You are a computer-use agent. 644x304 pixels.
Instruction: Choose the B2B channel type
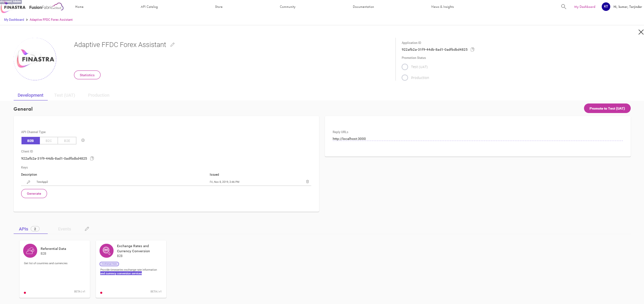click(x=31, y=141)
